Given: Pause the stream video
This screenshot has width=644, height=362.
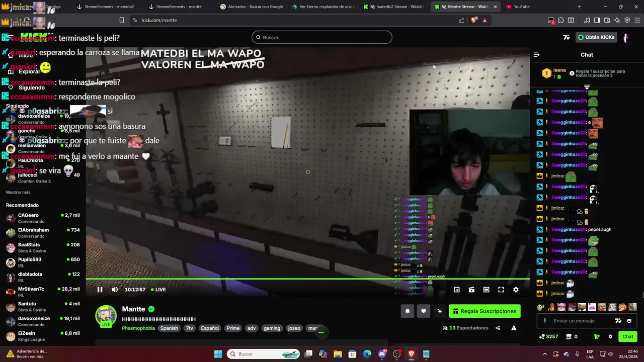Looking at the screenshot, I should coord(100,290).
